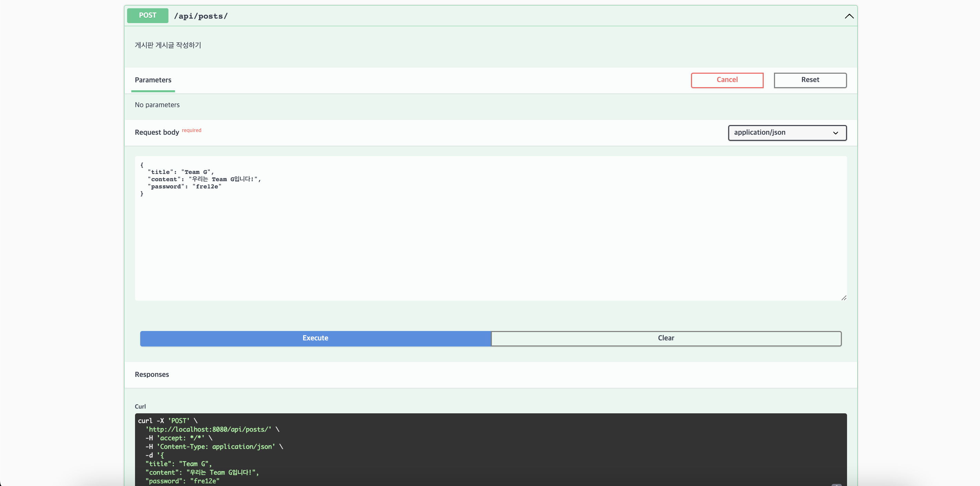980x486 pixels.
Task: Click the 'No parameters' text
Action: [157, 105]
